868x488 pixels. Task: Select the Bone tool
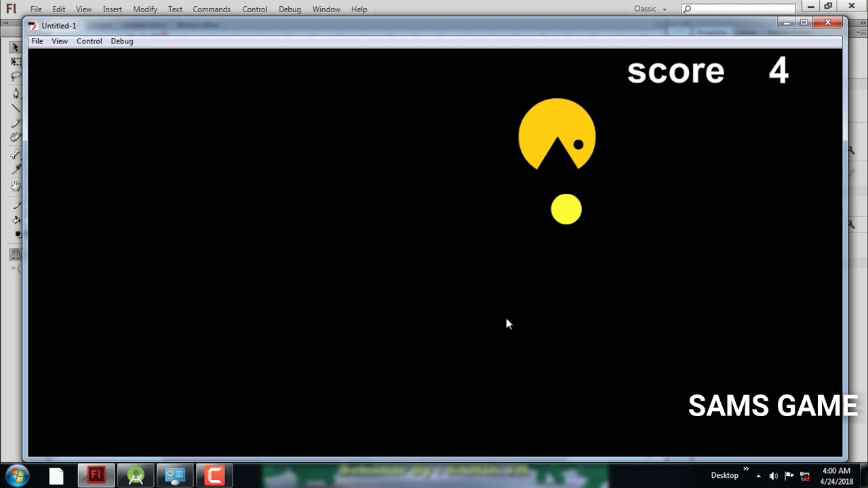click(15, 155)
